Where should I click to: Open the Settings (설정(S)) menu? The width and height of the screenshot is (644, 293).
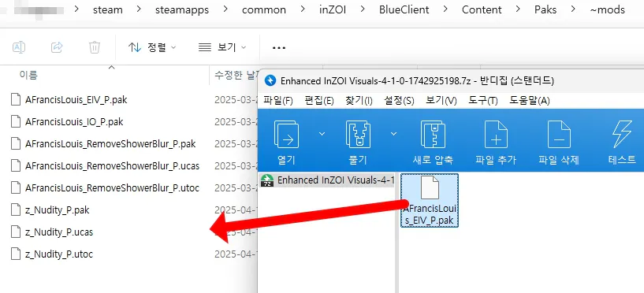pyautogui.click(x=399, y=101)
